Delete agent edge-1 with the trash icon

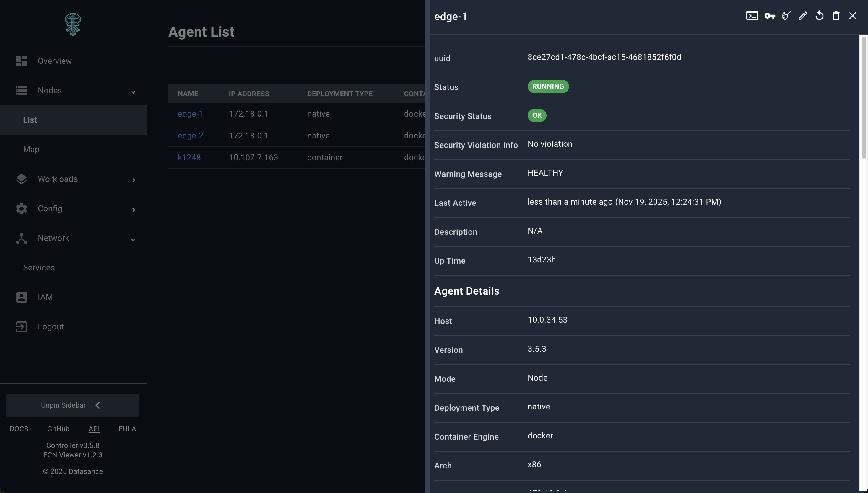[836, 16]
